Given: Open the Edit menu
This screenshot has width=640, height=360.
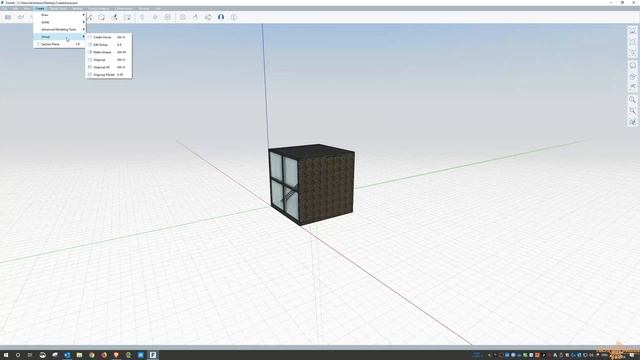Looking at the screenshot, I should [15, 8].
